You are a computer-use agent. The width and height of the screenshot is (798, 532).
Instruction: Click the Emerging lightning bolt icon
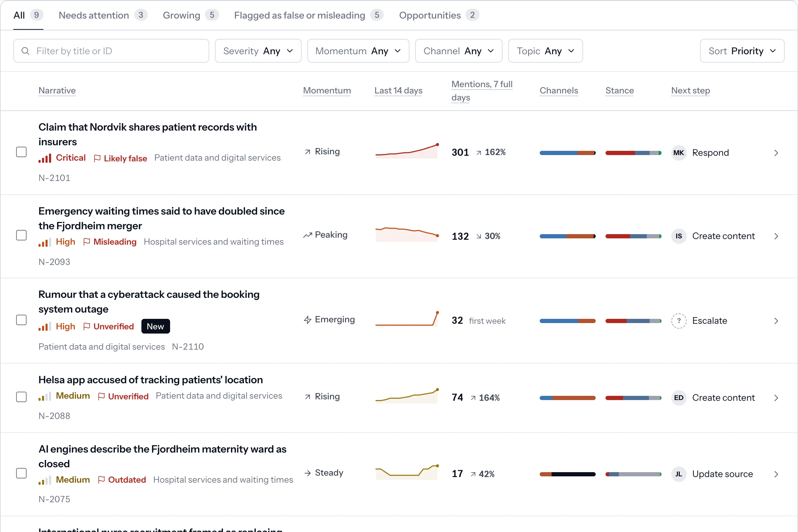pos(307,320)
